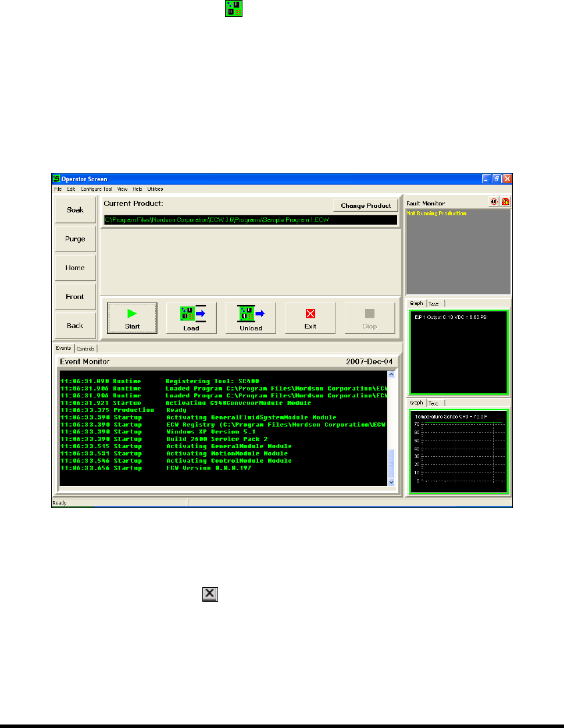Screen dimensions: 564x728
Task: Click the 'Build 2600 Service Pack 2' event line
Action: coord(164,439)
